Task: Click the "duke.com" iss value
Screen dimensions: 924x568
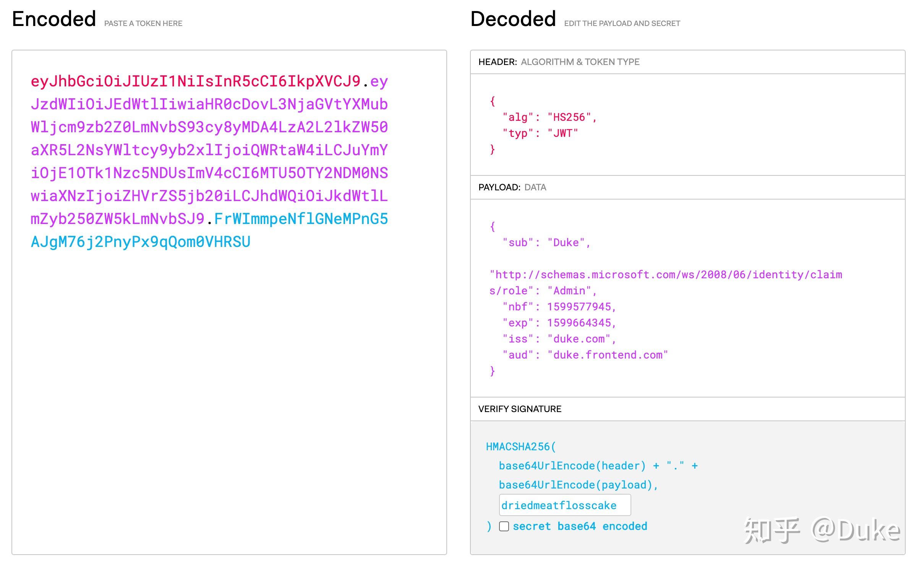Action: click(x=579, y=339)
